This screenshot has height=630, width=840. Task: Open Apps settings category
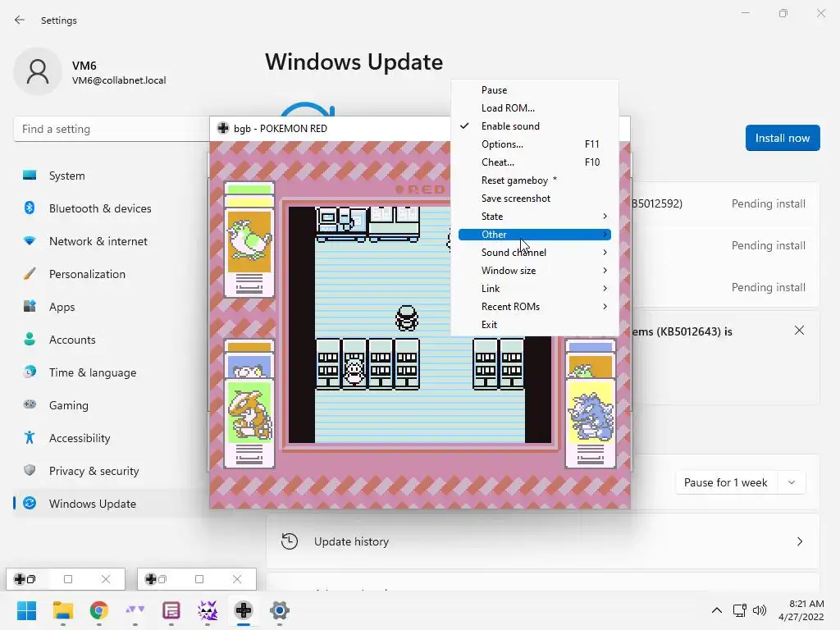coord(110,307)
